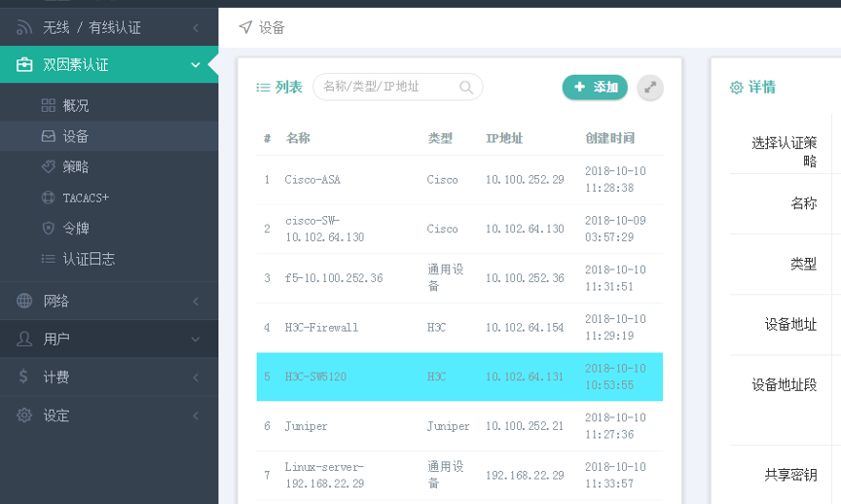Sort by the 类型 column header

tap(440, 138)
